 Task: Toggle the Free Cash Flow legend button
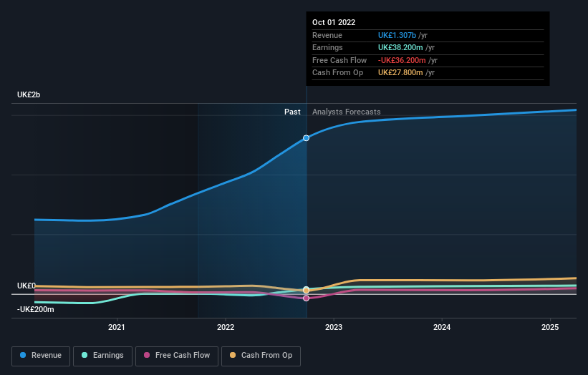click(177, 356)
